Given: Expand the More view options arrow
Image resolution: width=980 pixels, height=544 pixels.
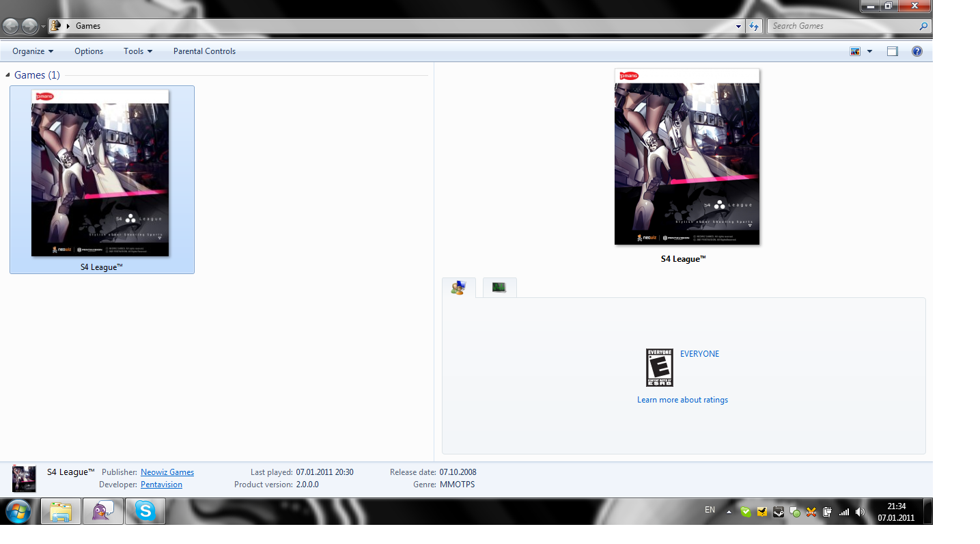Looking at the screenshot, I should coord(869,51).
